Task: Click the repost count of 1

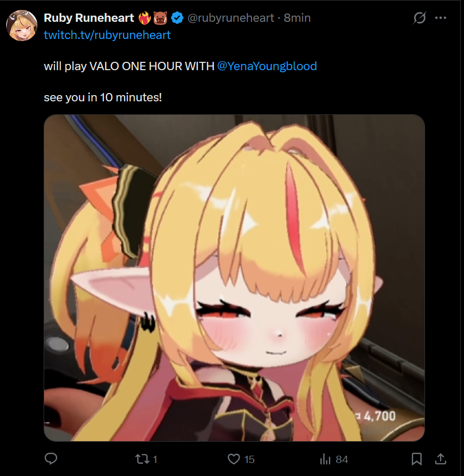Action: 155,459
